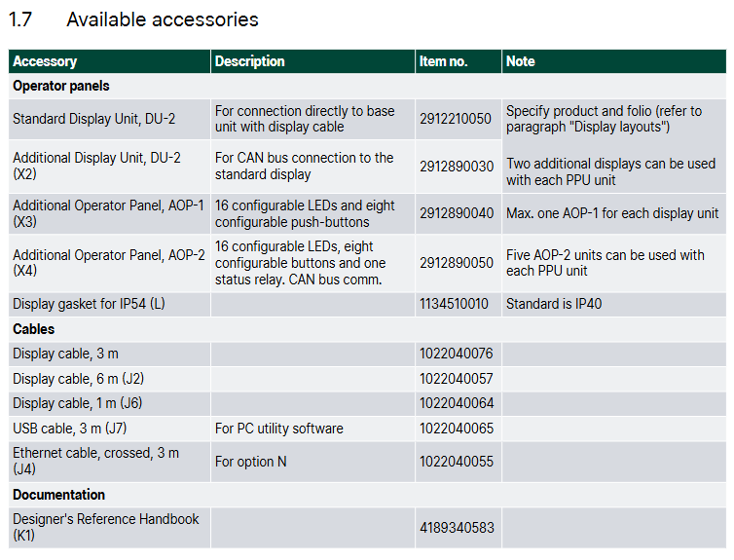Click item number 2912210050
This screenshot has width=734, height=560.
click(456, 119)
